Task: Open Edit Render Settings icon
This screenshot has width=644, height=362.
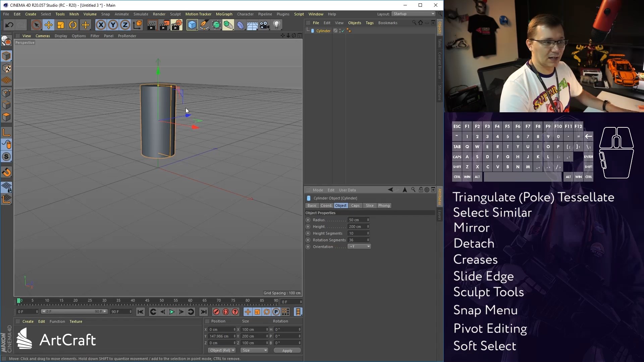Action: [177, 25]
